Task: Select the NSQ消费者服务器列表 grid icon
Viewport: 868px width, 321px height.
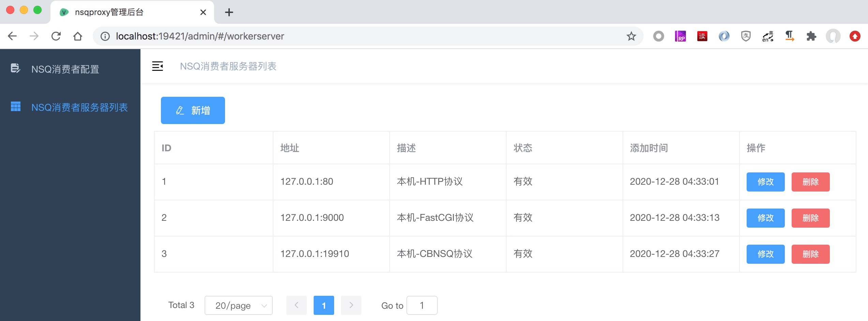Action: pos(15,107)
